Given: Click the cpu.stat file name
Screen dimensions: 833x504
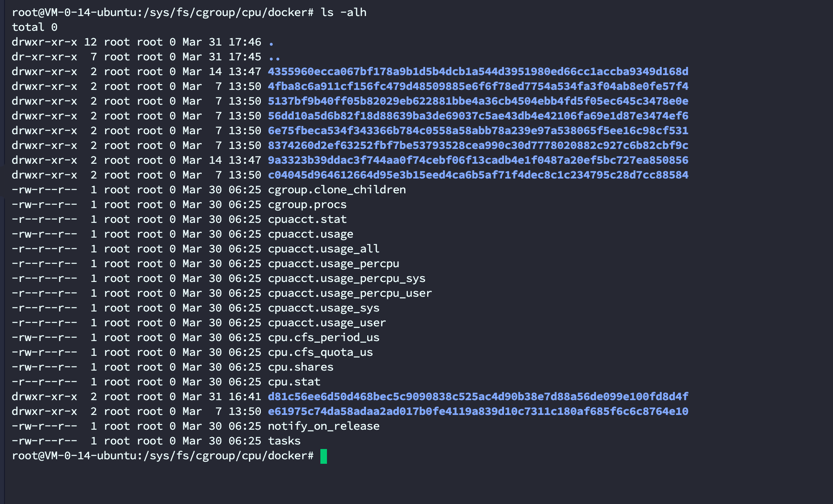Looking at the screenshot, I should (x=294, y=382).
